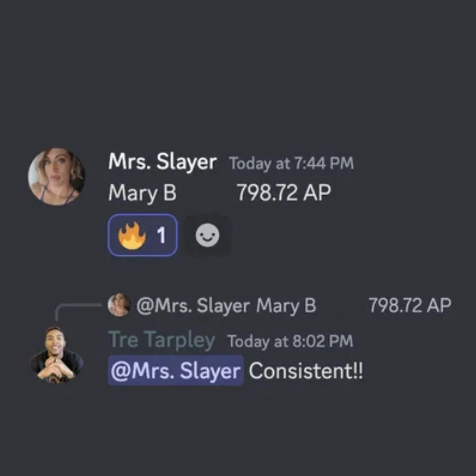Click the Mary B text in first message

pyautogui.click(x=142, y=193)
